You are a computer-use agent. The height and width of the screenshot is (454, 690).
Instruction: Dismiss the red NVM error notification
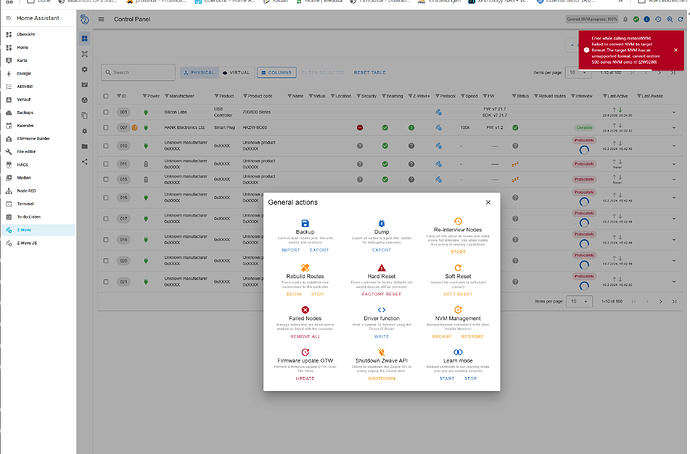tap(675, 50)
